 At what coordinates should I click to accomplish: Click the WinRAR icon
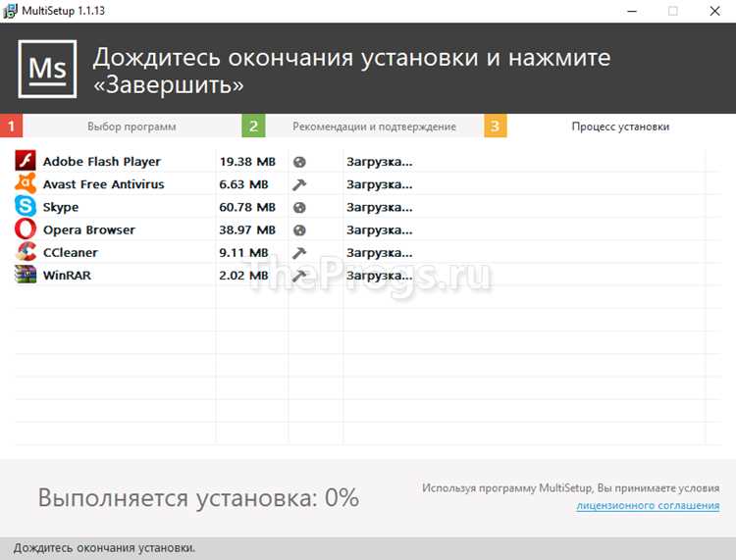pos(26,275)
